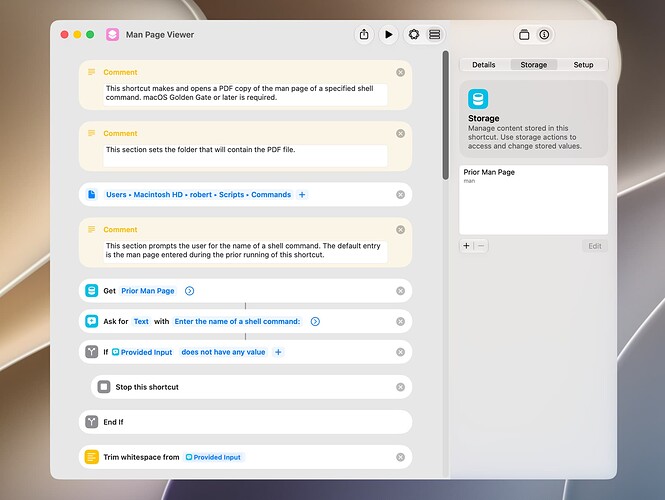Select the Storage tab
The width and height of the screenshot is (665, 500).
pyautogui.click(x=534, y=64)
